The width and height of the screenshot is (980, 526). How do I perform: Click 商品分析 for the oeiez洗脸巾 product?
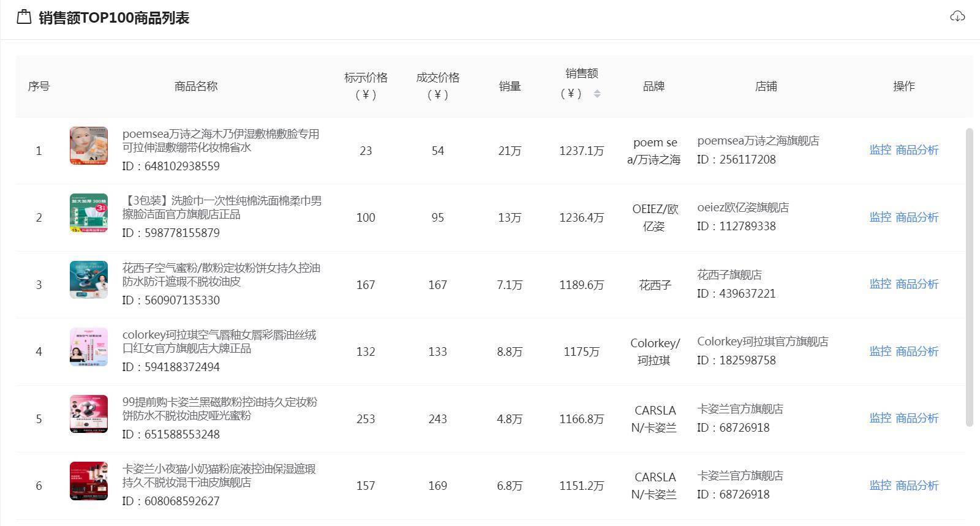tap(917, 217)
